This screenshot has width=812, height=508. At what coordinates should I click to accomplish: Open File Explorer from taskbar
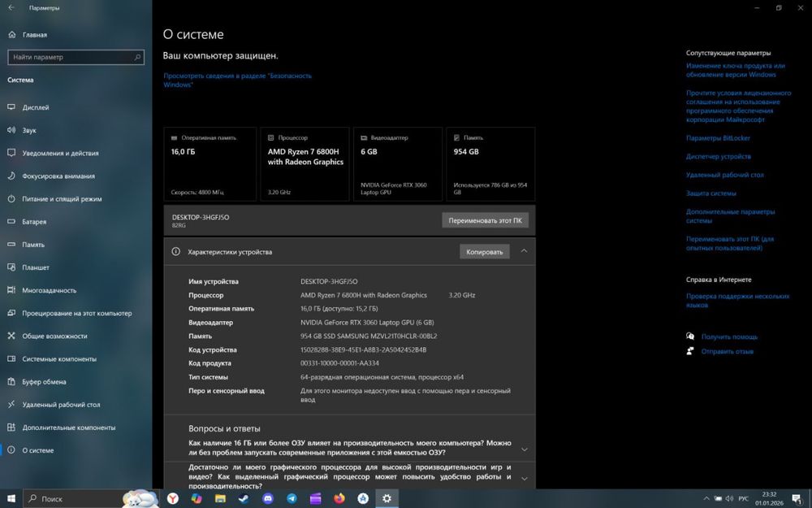pos(220,499)
